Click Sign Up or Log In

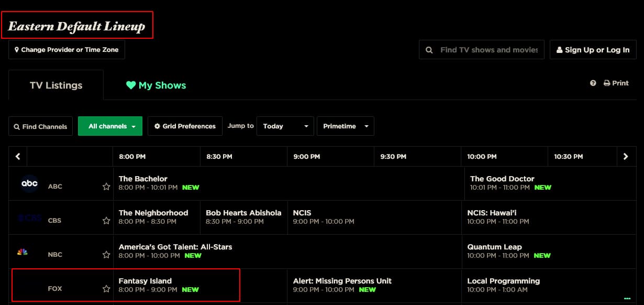593,50
